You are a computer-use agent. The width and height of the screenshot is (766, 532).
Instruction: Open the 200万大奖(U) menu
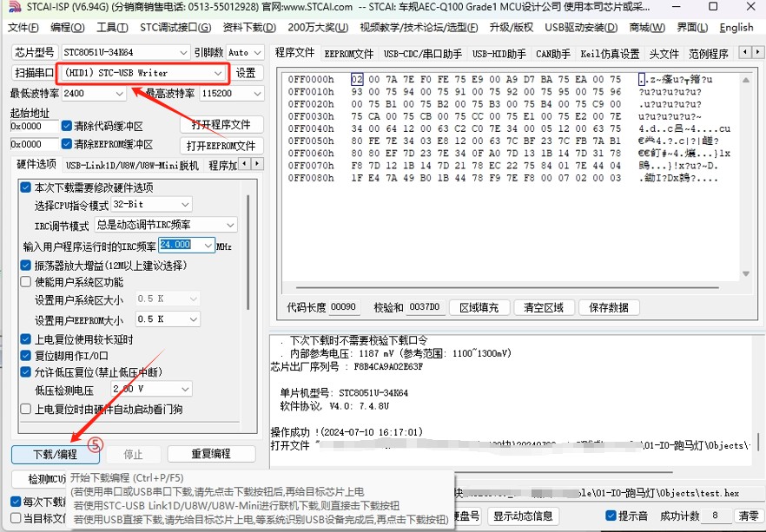pos(318,28)
